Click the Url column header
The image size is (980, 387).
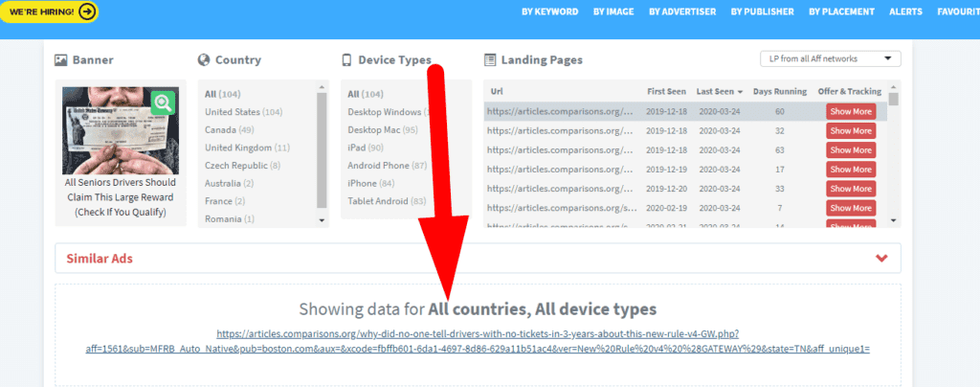tap(497, 91)
